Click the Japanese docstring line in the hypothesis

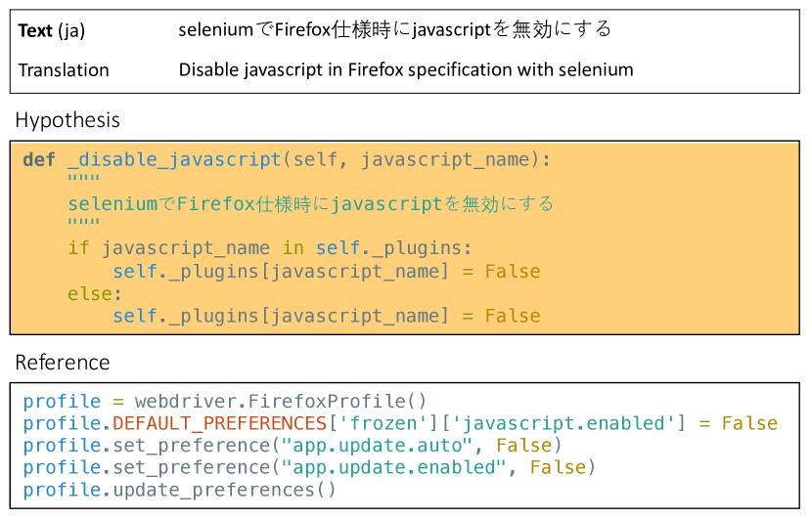point(310,204)
